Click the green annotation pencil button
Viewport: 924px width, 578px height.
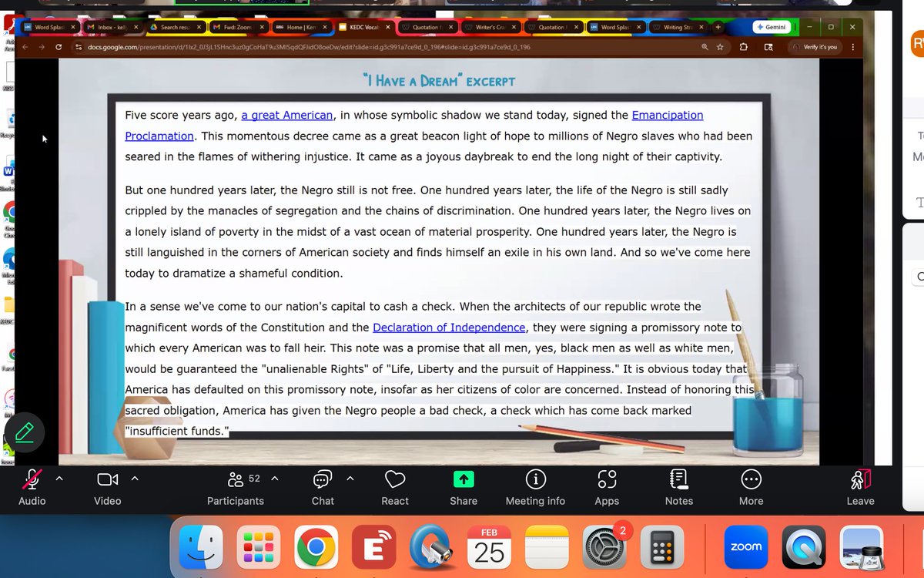pos(24,432)
